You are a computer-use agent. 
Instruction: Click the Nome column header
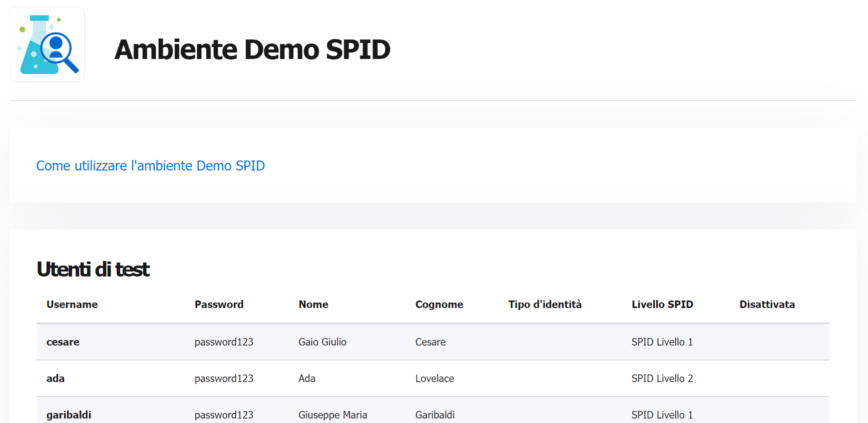point(313,304)
